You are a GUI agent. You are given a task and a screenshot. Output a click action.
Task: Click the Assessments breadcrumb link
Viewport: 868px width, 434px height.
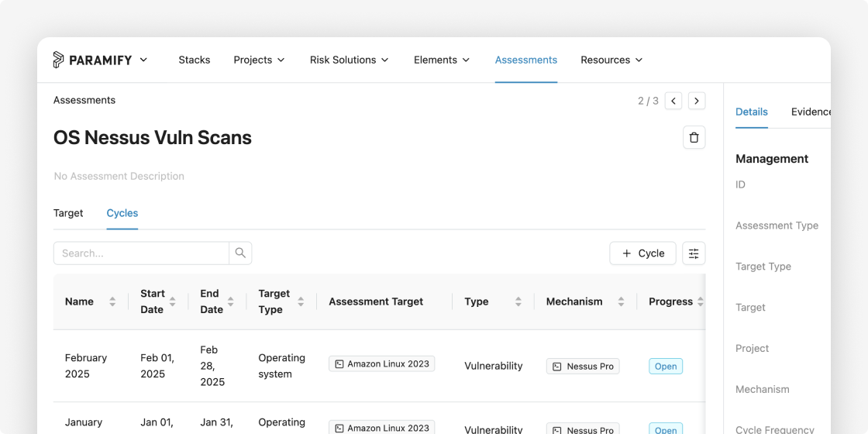[x=84, y=100]
